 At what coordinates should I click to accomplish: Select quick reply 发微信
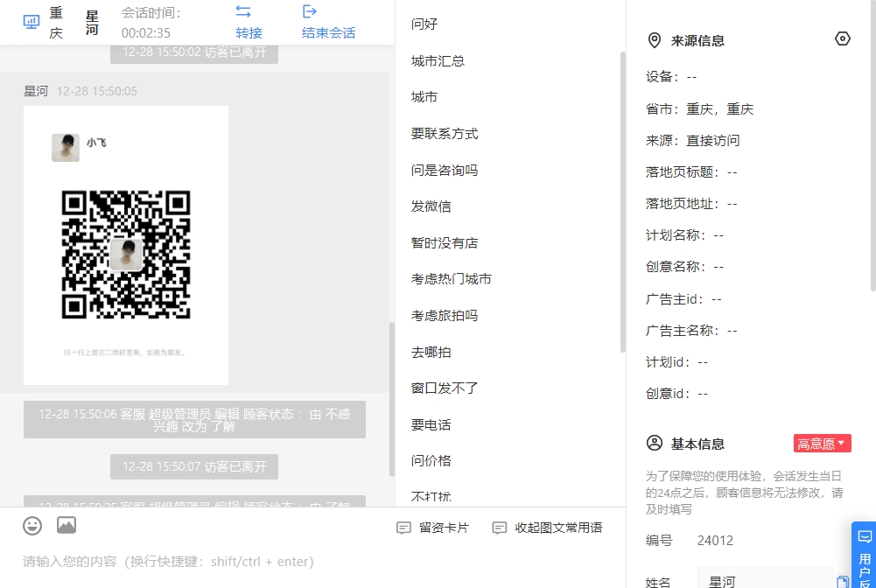[431, 206]
